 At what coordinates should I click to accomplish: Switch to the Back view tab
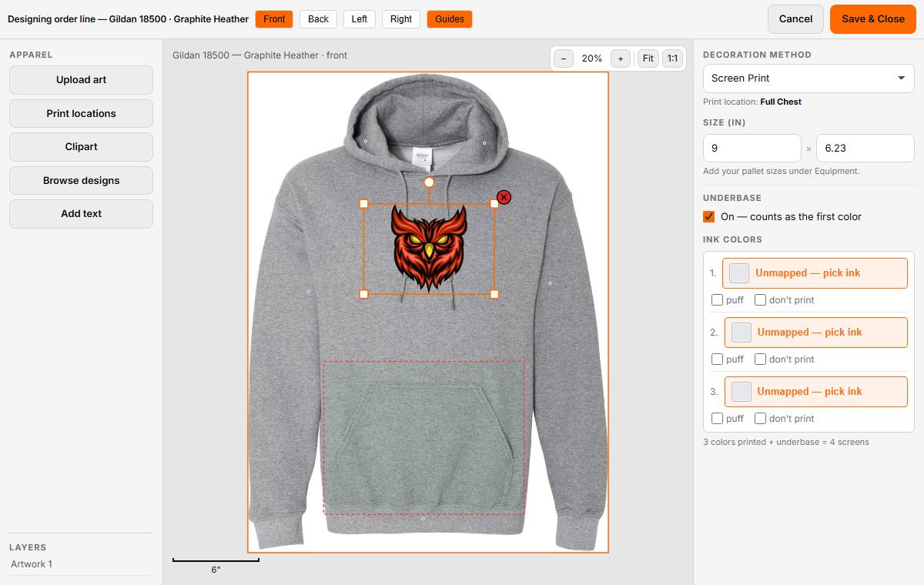click(318, 19)
